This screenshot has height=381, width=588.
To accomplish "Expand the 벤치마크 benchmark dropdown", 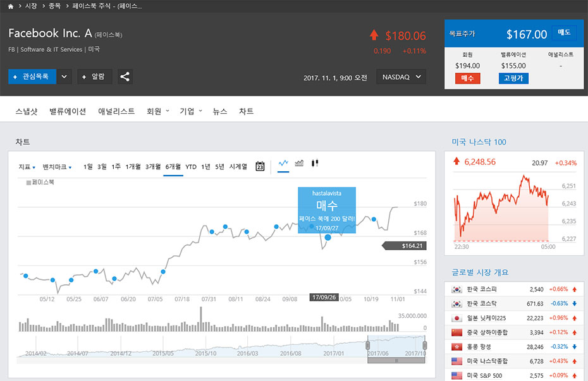I will pyautogui.click(x=57, y=167).
